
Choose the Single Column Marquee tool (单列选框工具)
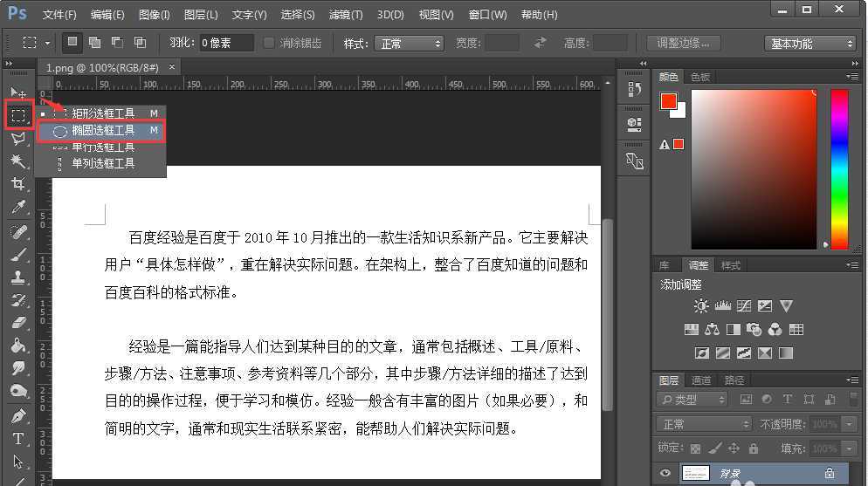click(x=102, y=163)
